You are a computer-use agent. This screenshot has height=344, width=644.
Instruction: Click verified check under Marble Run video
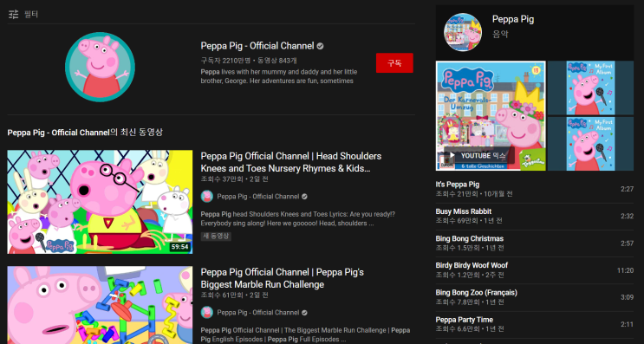tap(304, 313)
